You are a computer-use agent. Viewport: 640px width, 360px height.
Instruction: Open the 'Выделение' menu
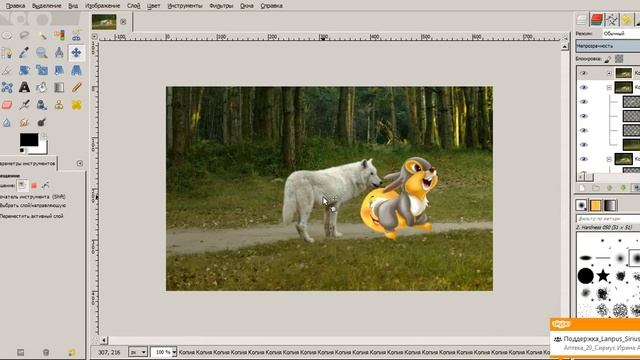47,6
